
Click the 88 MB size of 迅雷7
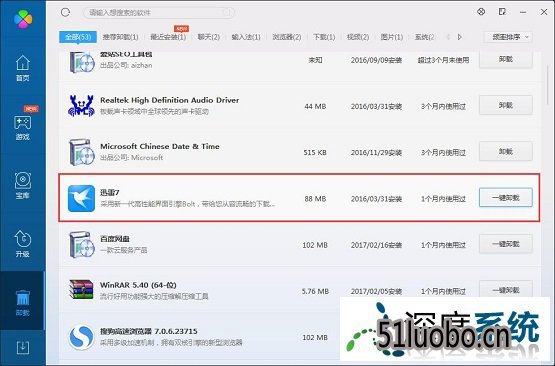click(x=315, y=199)
